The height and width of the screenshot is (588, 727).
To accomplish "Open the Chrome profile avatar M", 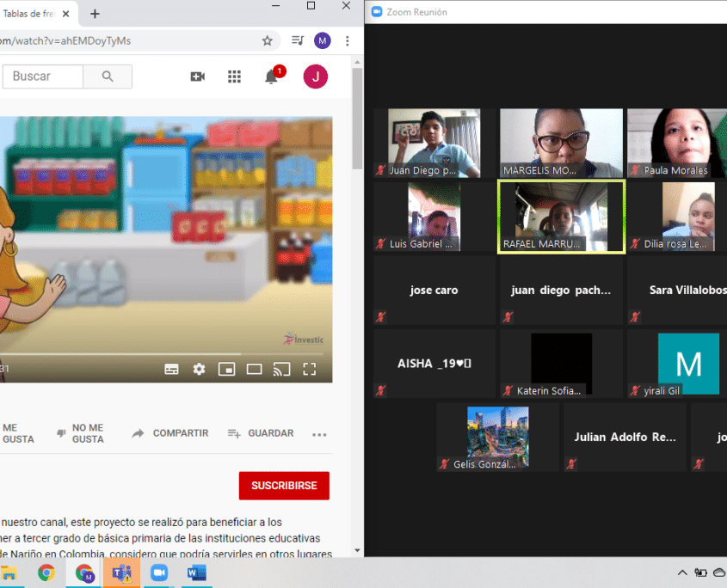I will click(323, 40).
